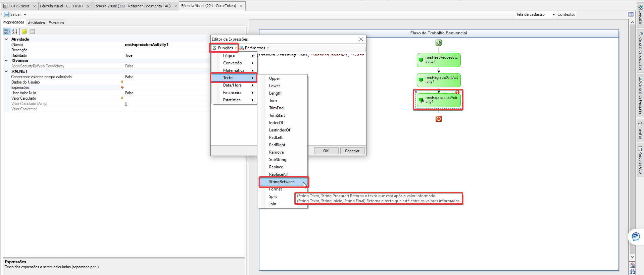Image resolution: width=644 pixels, height=275 pixels.
Task: Open the Property Pages icon
Action: pos(32,32)
